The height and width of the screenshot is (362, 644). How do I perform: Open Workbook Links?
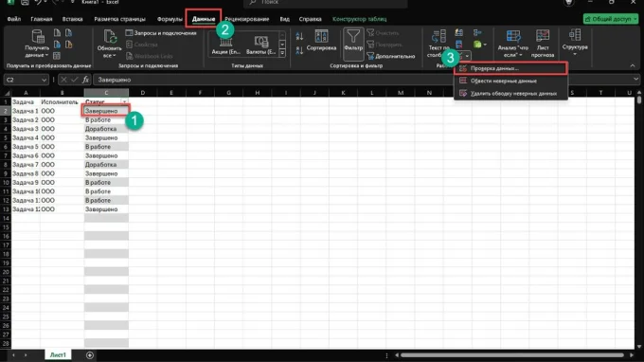(149, 56)
